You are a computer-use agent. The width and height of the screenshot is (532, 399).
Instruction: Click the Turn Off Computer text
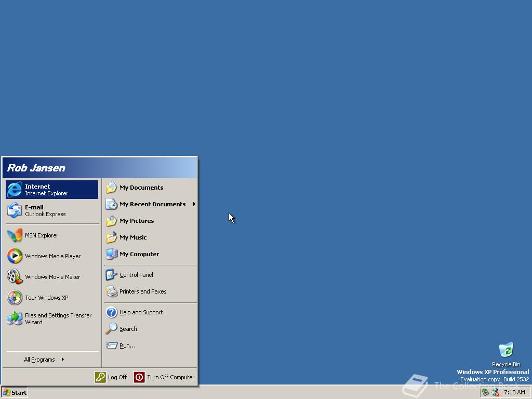point(170,377)
